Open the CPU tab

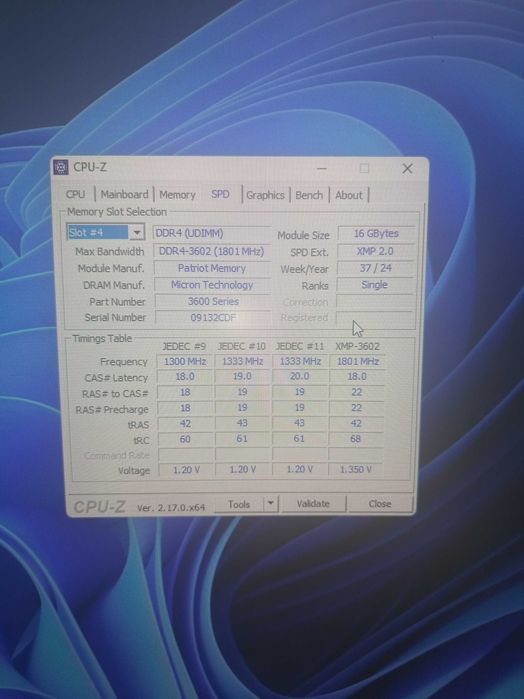75,194
